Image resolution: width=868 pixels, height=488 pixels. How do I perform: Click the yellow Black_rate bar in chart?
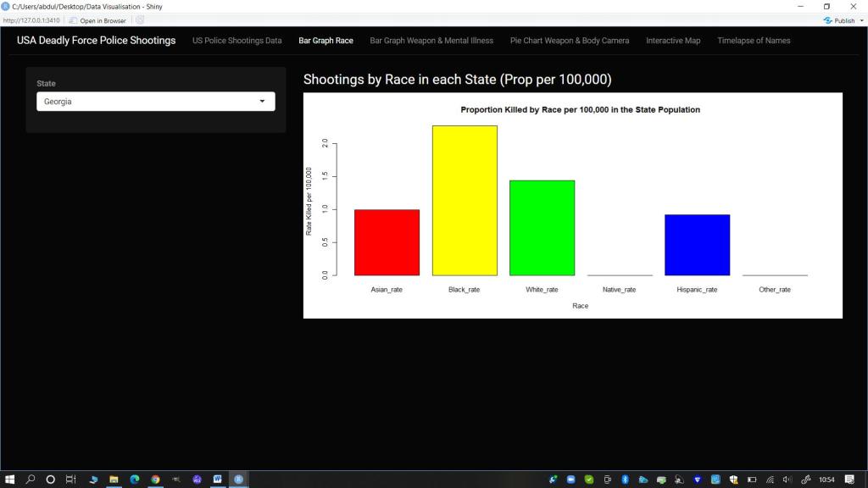click(x=465, y=201)
